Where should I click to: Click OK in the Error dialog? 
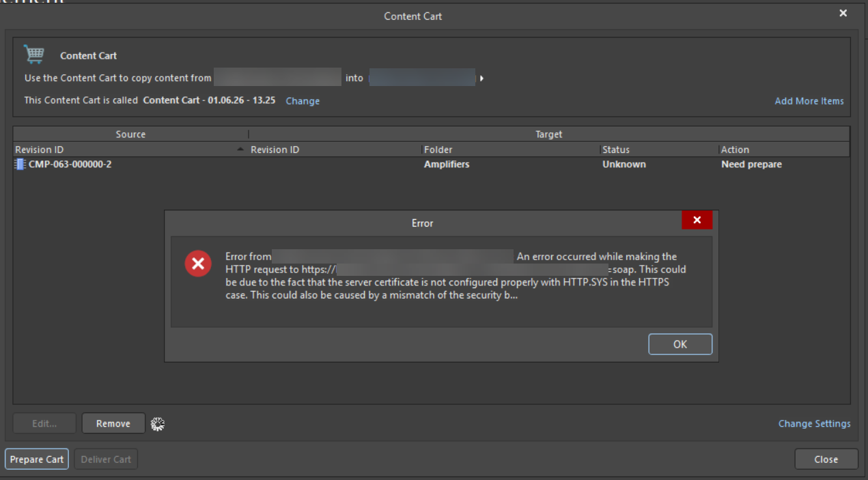click(x=680, y=344)
